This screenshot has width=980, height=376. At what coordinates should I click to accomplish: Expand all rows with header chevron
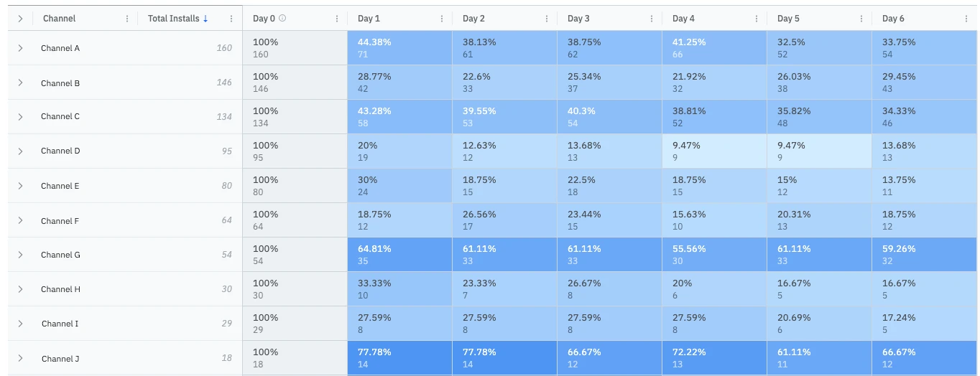tap(20, 19)
